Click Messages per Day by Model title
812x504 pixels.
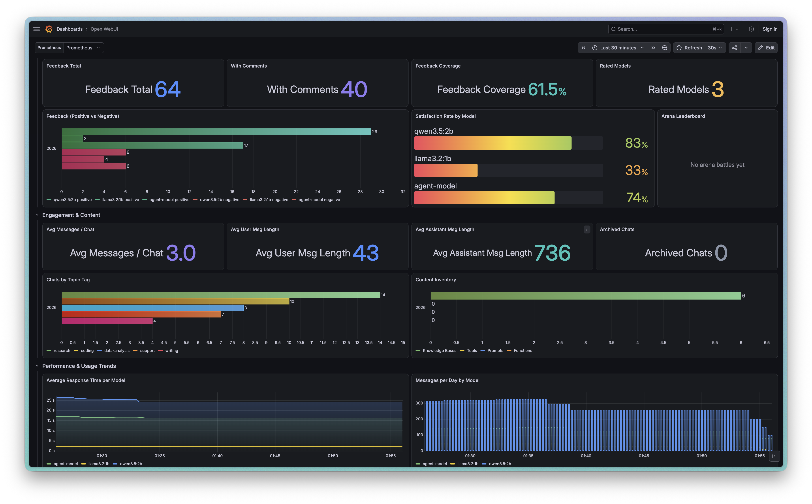pos(447,381)
